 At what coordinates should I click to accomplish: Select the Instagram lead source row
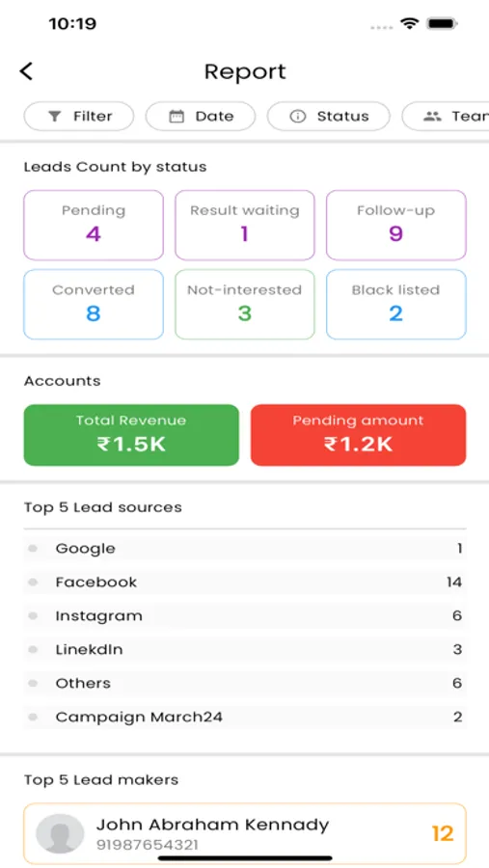pos(245,616)
